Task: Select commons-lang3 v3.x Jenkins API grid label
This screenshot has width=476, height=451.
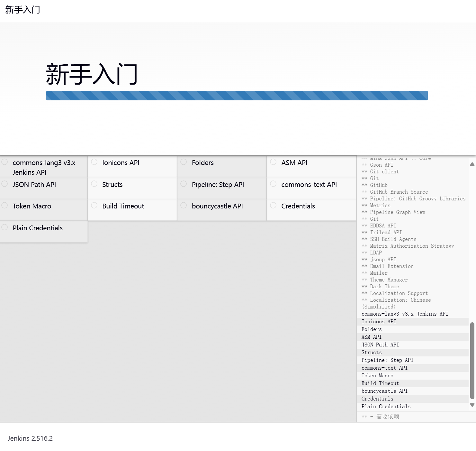Action: point(44,168)
